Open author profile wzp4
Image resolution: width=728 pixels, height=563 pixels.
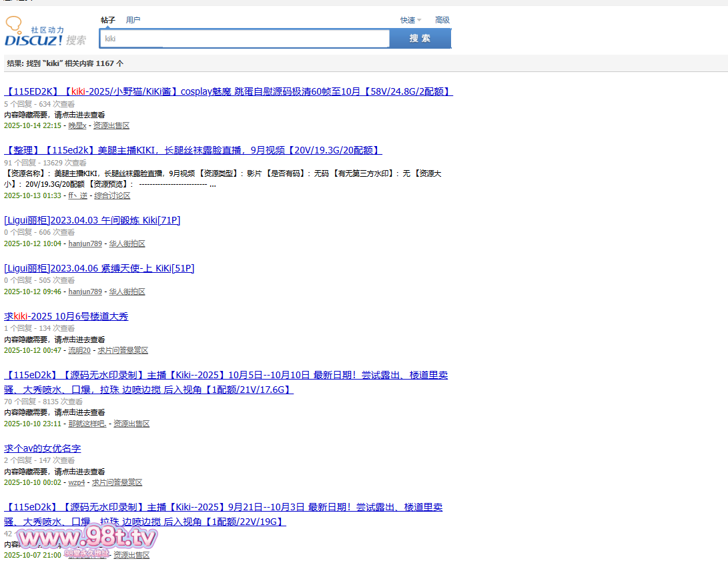(x=77, y=482)
